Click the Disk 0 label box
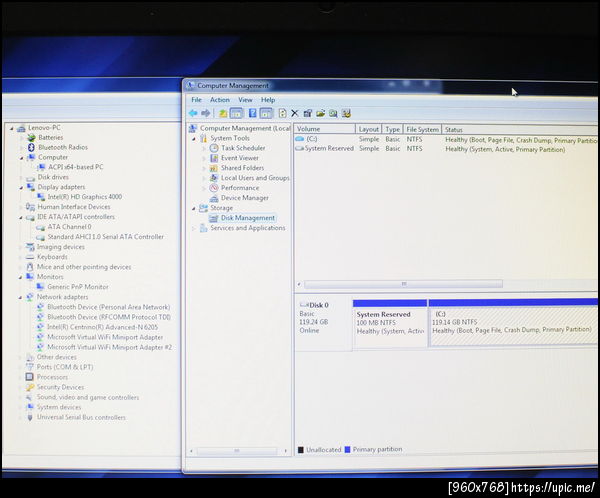Image resolution: width=600 pixels, height=498 pixels. (323, 323)
